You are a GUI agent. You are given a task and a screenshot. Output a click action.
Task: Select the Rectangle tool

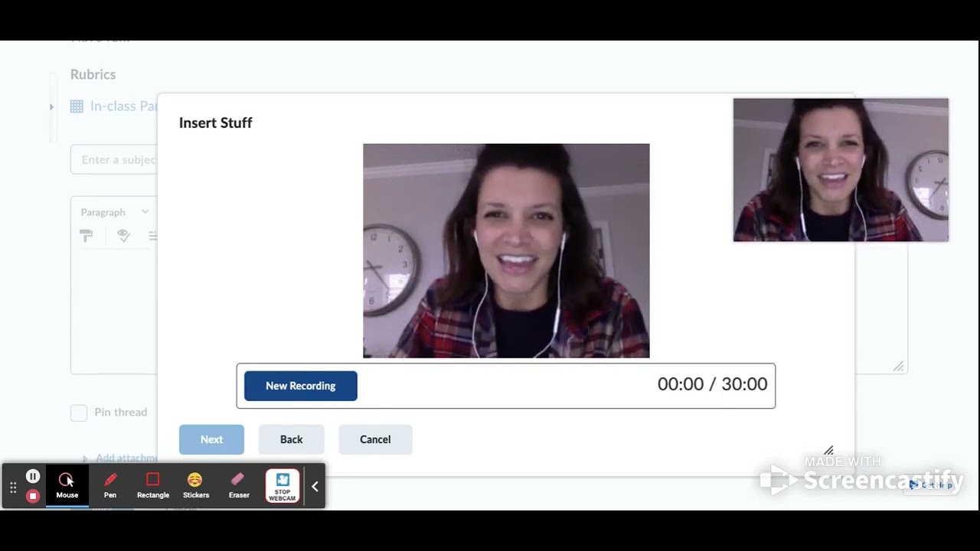tap(153, 486)
